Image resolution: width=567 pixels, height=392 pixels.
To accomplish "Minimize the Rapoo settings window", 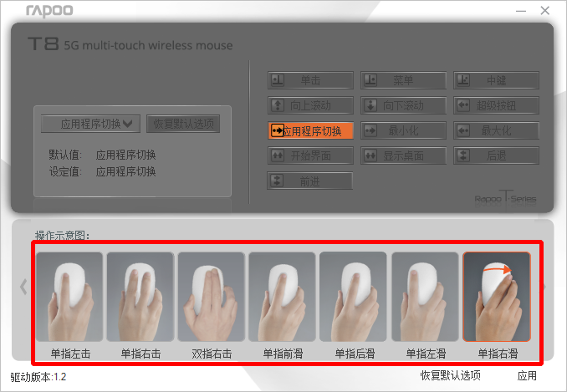I will [521, 11].
